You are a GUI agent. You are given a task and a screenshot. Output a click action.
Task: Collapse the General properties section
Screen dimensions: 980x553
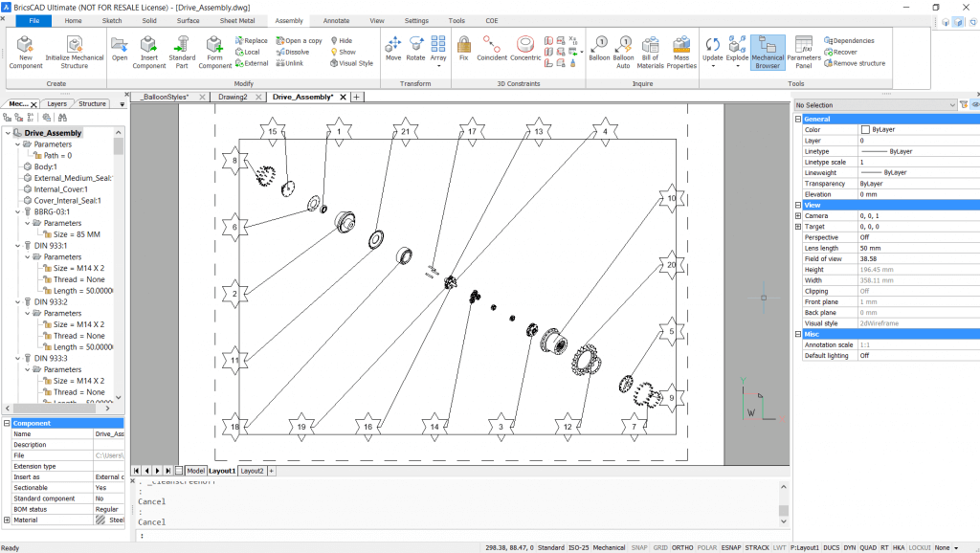point(798,119)
